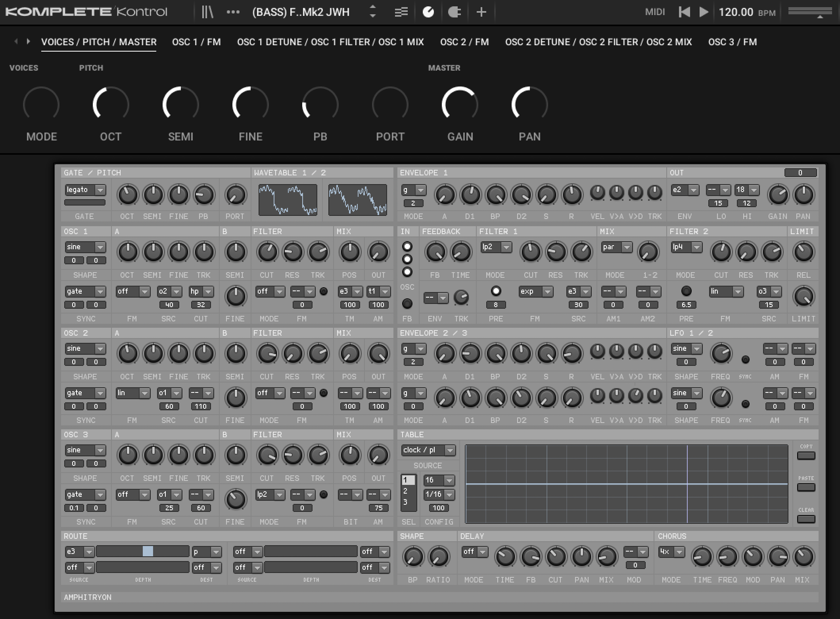Screen dimensions: 840x619
Task: Click the table PASTE button
Action: pyautogui.click(x=806, y=487)
